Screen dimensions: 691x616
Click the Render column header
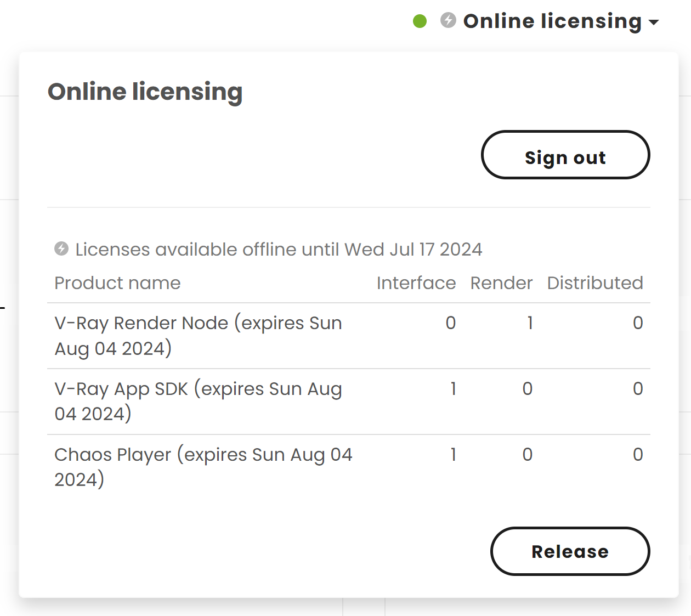pyautogui.click(x=501, y=283)
